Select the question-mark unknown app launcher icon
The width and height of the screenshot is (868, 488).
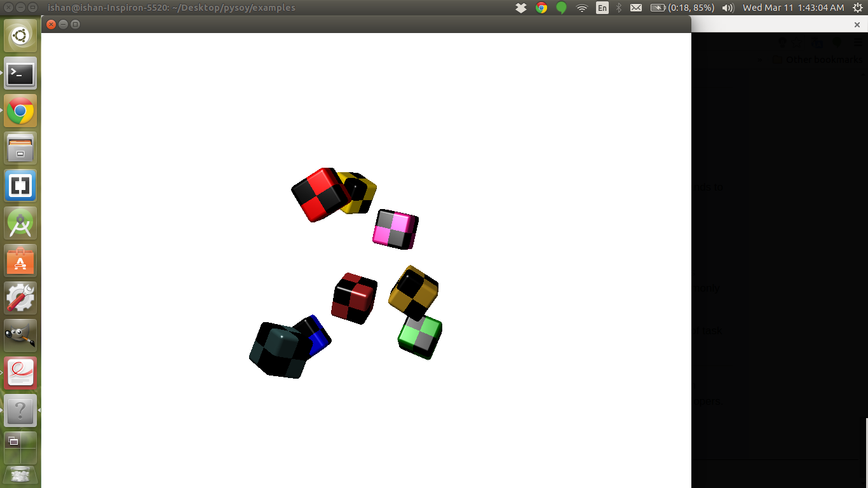20,411
